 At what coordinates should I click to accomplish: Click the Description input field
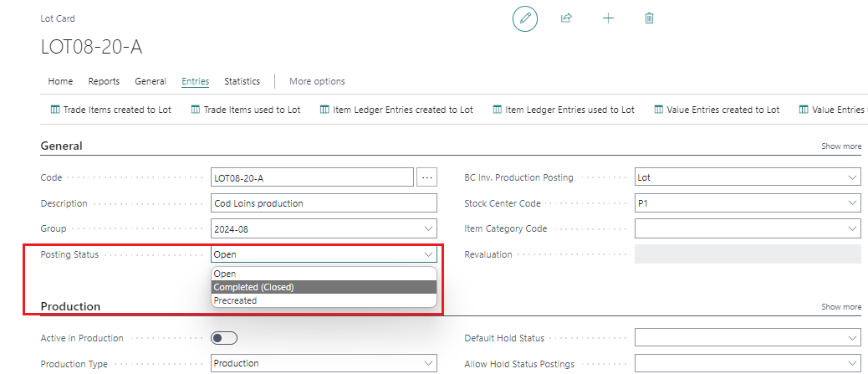[324, 203]
